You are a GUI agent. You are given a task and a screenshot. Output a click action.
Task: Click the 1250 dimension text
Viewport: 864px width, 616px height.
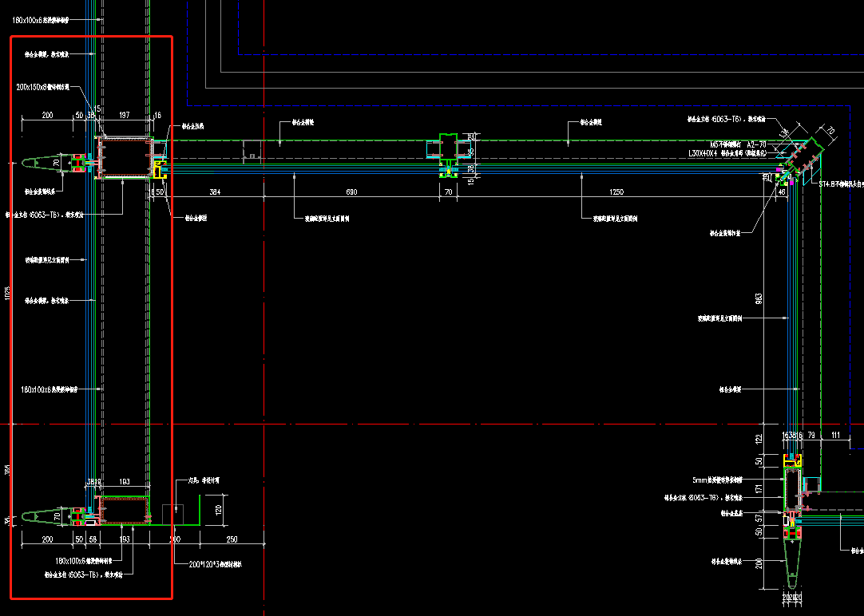[x=616, y=192]
